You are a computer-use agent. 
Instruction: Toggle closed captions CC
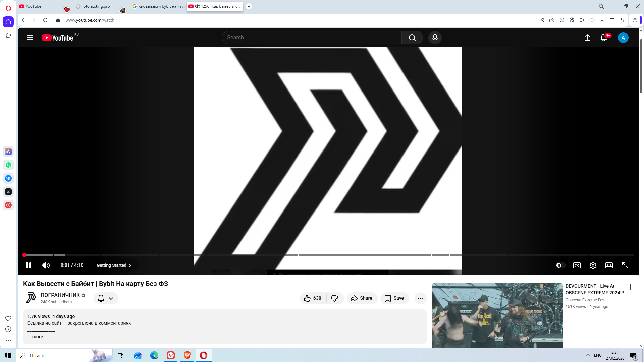click(577, 265)
